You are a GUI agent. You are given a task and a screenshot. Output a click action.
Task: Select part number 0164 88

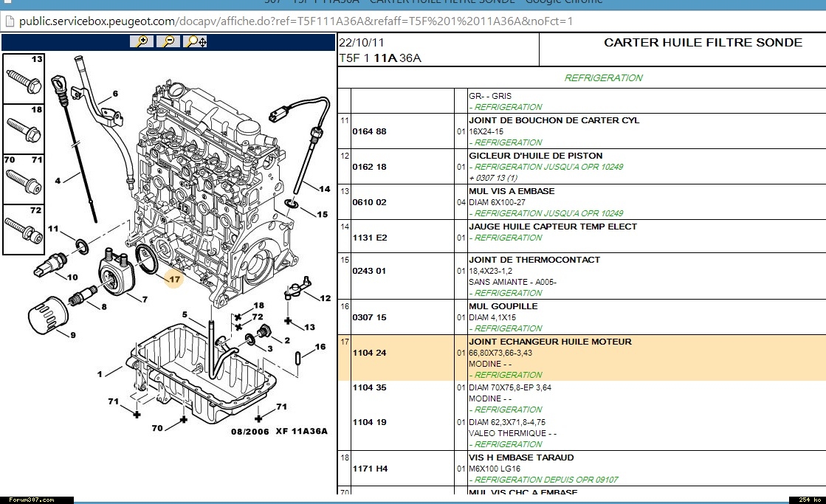tap(369, 131)
